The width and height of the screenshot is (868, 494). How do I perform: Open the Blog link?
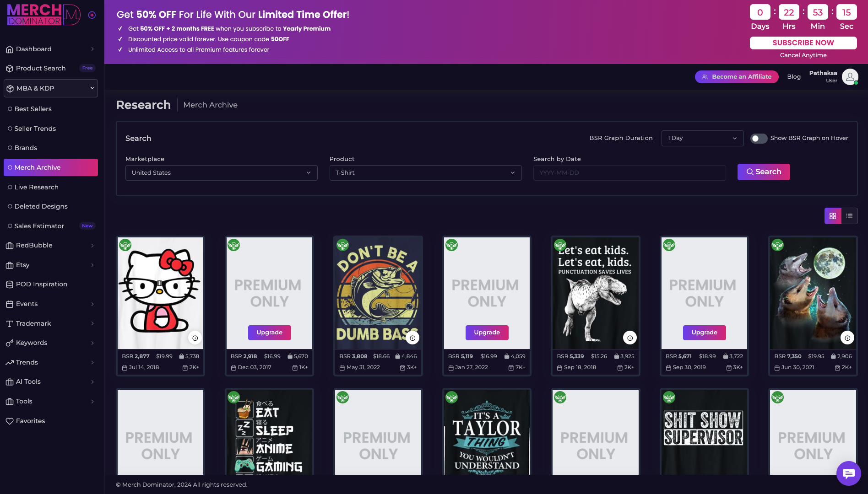coord(794,76)
